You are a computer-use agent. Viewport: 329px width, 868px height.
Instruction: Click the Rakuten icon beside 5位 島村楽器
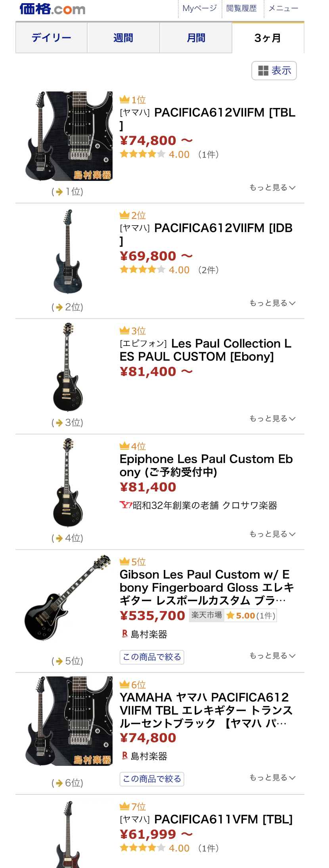(x=124, y=634)
